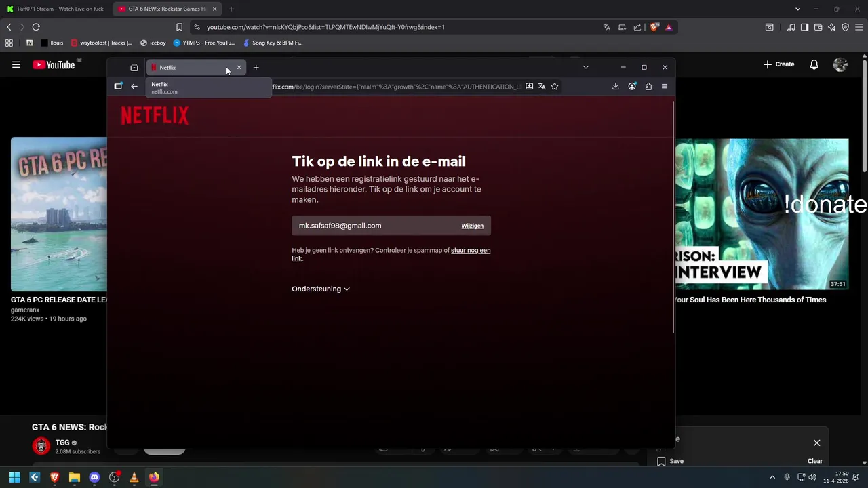This screenshot has height=488, width=868.
Task: Click the Brave Shields lion icon
Action: tap(654, 27)
